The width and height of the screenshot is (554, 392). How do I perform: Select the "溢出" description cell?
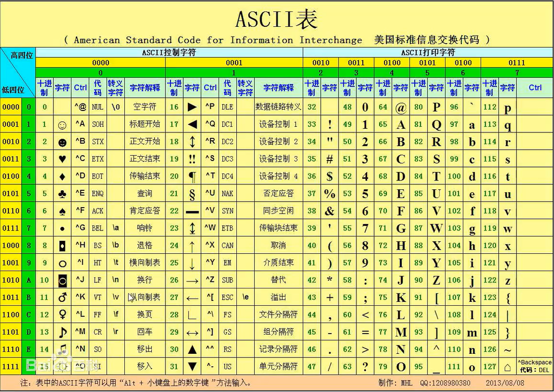tap(278, 297)
